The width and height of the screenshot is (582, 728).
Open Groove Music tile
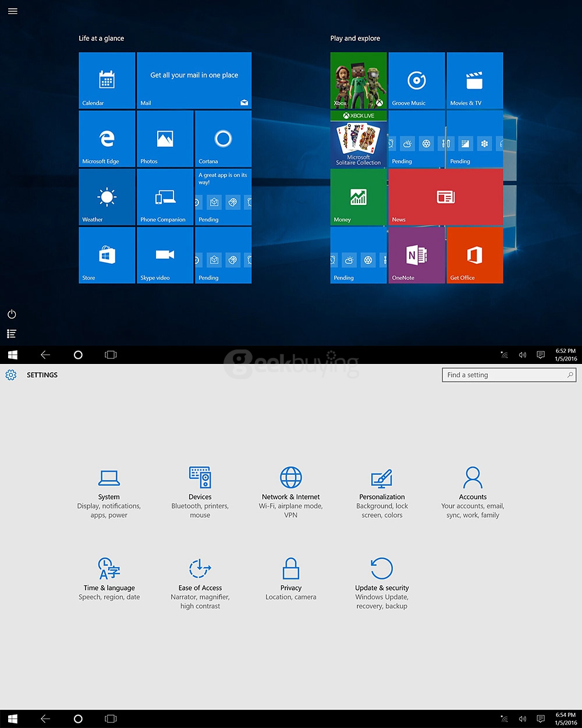coord(417,80)
